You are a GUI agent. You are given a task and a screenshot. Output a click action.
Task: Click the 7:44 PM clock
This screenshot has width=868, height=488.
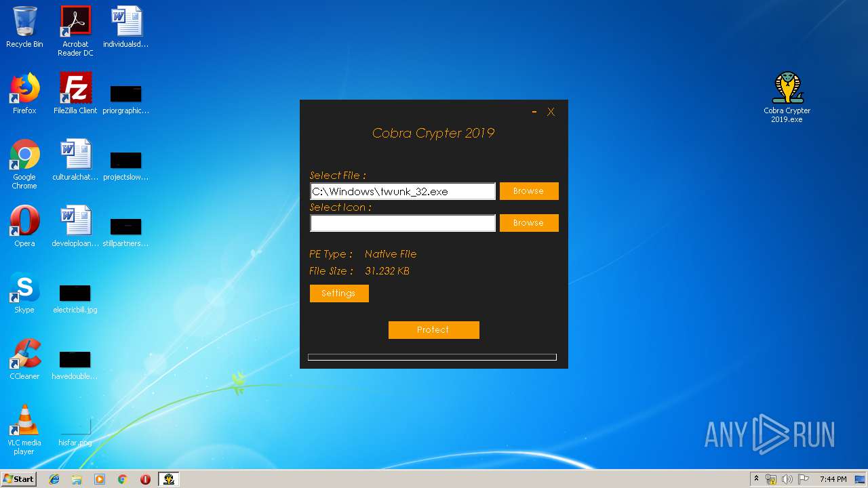click(x=833, y=479)
